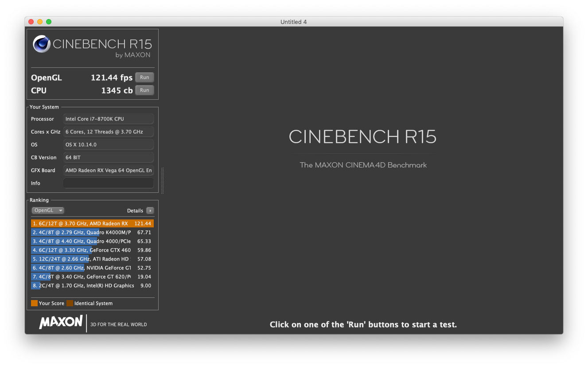Select ranking row 3 with Quadro 4000
Screen dimensions: 588x367
tap(92, 241)
